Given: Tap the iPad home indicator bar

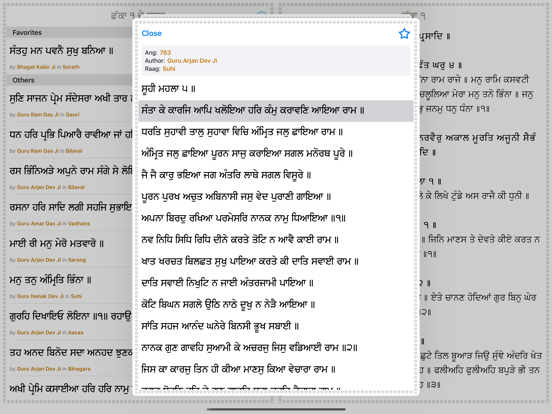Looking at the screenshot, I should (276, 409).
